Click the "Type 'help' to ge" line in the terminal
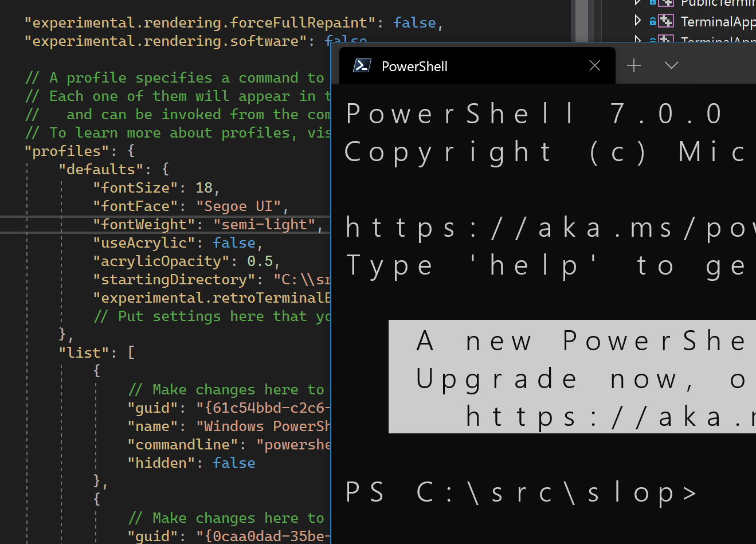Screen dimensions: 756x544 coord(546,266)
